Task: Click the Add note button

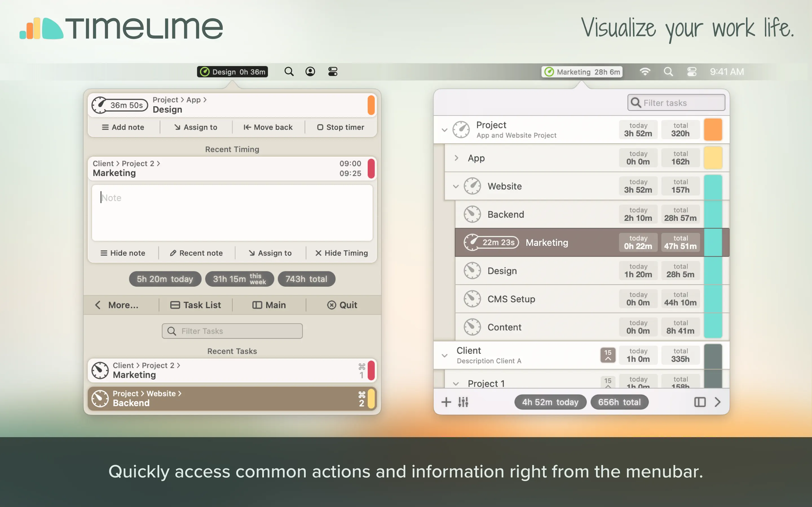Action: (123, 127)
